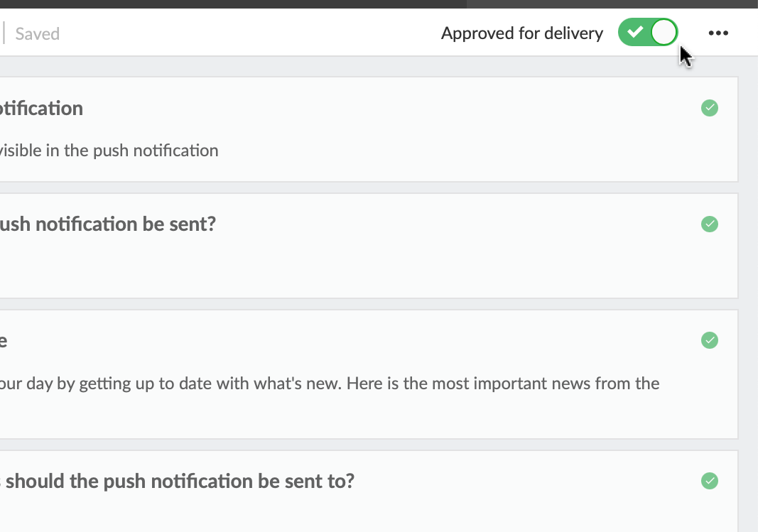758x532 pixels.
Task: Click the white checkmark inside the green switch
Action: (635, 33)
